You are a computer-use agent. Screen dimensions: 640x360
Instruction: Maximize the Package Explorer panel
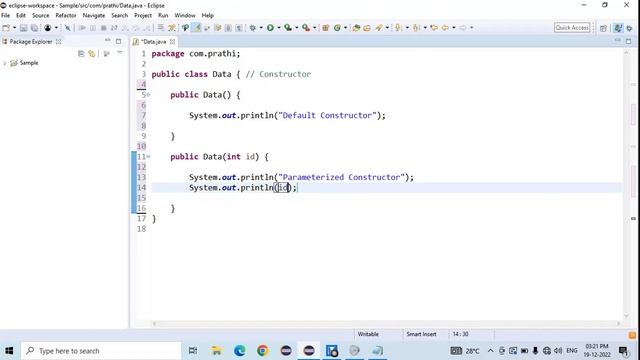tap(118, 41)
